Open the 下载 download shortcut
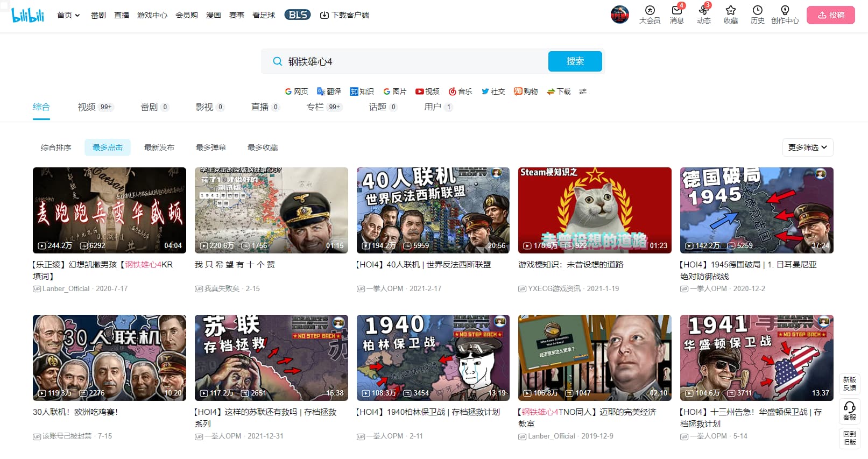This screenshot has height=459, width=868. tap(559, 91)
